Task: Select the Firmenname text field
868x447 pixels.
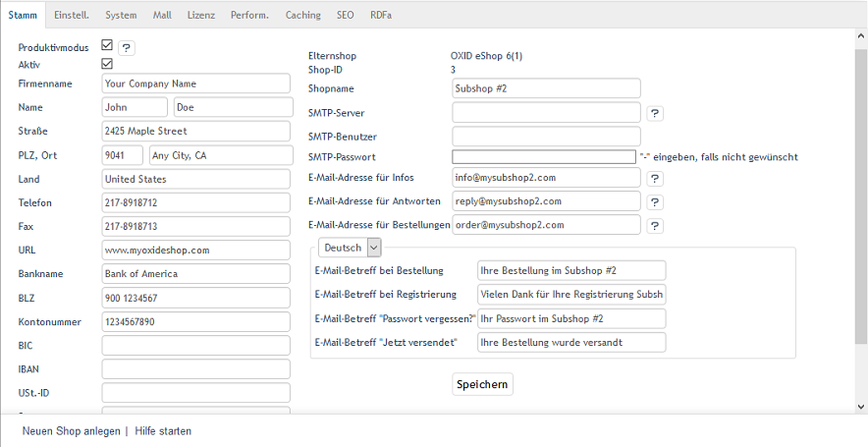Action: click(195, 84)
